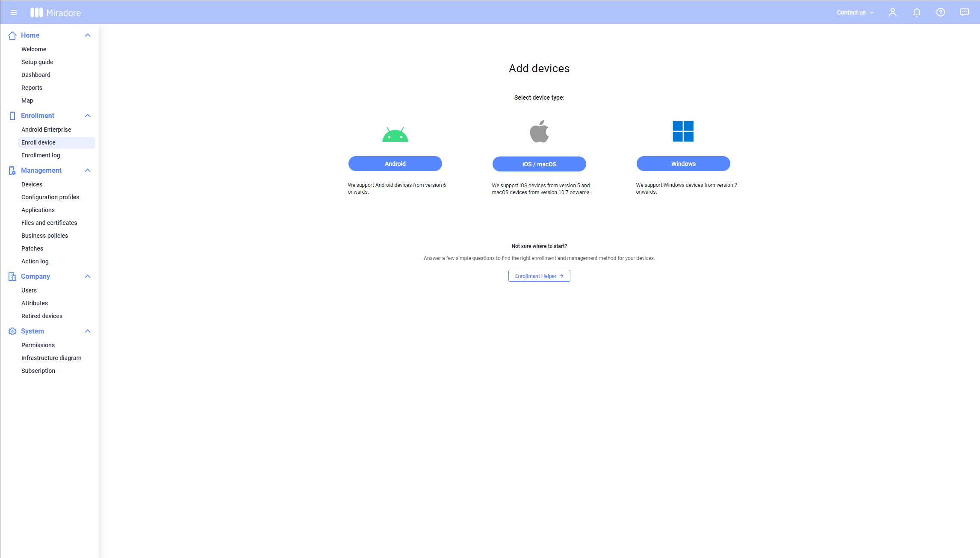Open the Contact us dropdown
980x558 pixels.
[855, 12]
